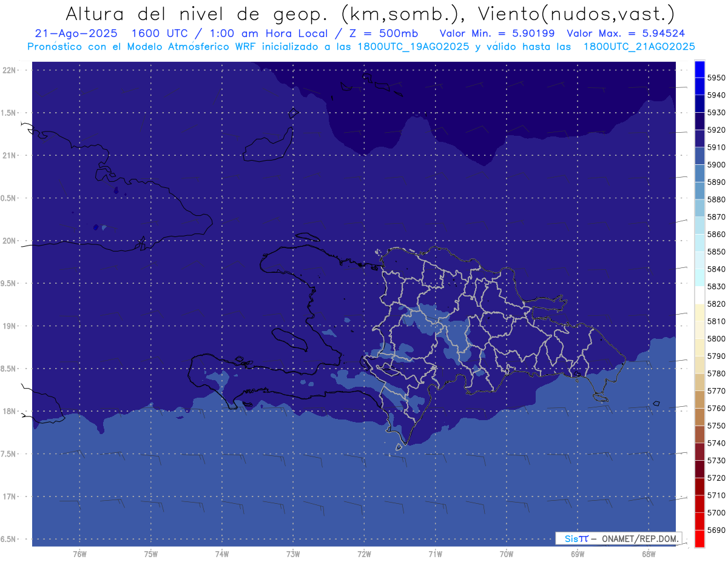Click the colorbar value label '5720'
This screenshot has height=562, width=728.
[716, 478]
